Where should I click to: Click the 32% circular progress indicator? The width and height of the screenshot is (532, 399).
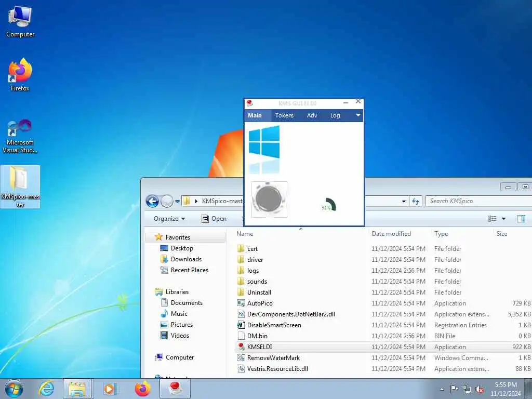(328, 205)
